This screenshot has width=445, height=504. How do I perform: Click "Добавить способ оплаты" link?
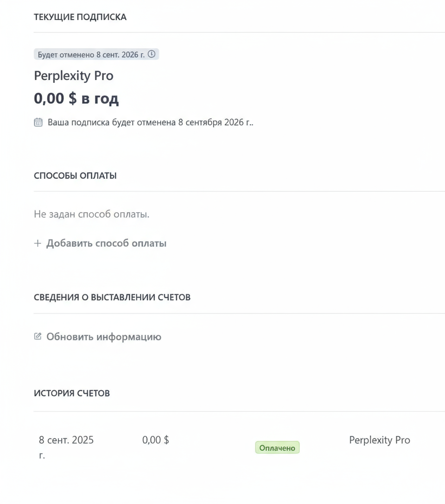pyautogui.click(x=106, y=243)
